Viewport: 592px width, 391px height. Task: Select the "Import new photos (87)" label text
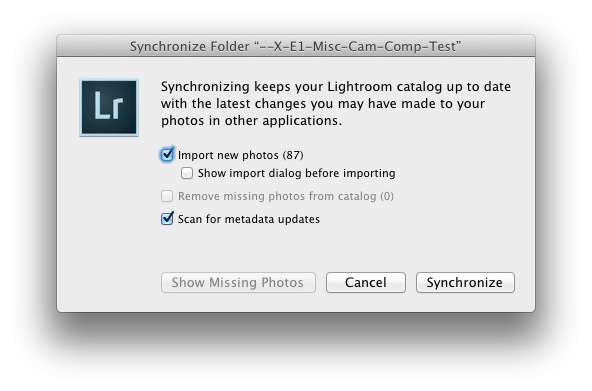240,155
